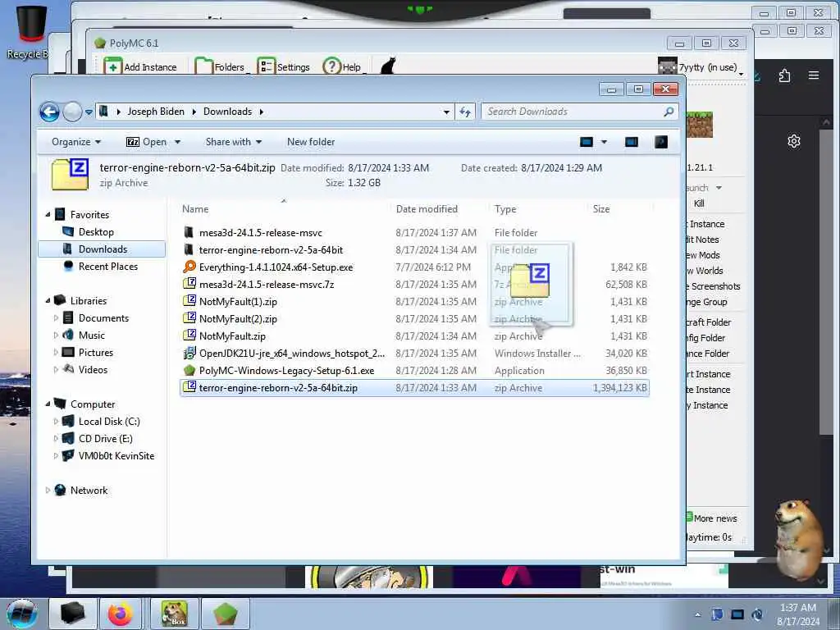The width and height of the screenshot is (840, 630).
Task: Select NotMyFault.zip file
Action: click(232, 336)
